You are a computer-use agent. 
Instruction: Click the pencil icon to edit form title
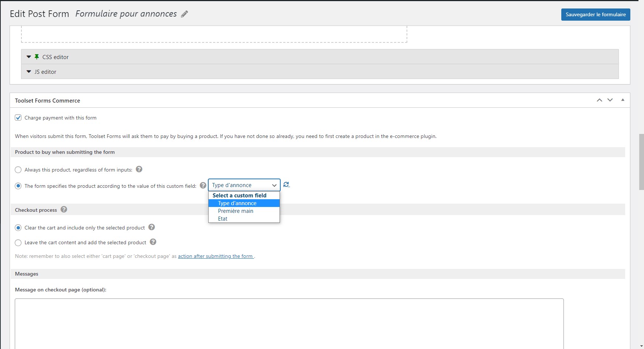(x=184, y=14)
